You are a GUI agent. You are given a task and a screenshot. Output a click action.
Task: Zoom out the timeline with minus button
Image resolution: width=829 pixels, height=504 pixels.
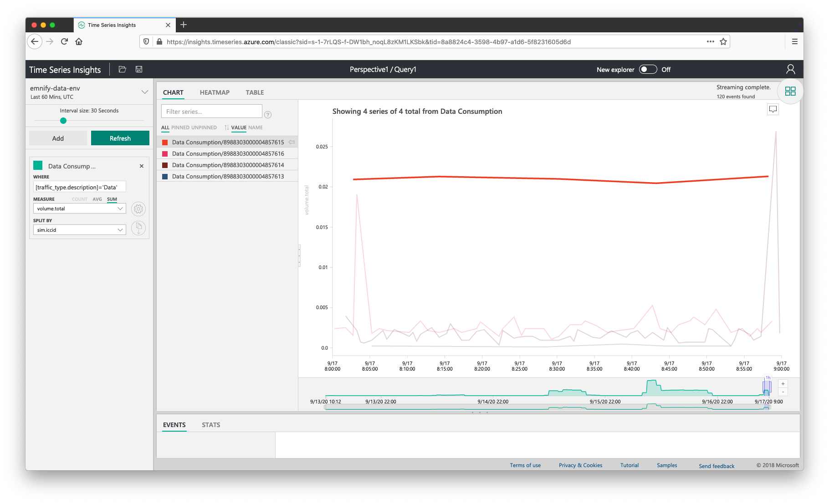click(x=783, y=392)
